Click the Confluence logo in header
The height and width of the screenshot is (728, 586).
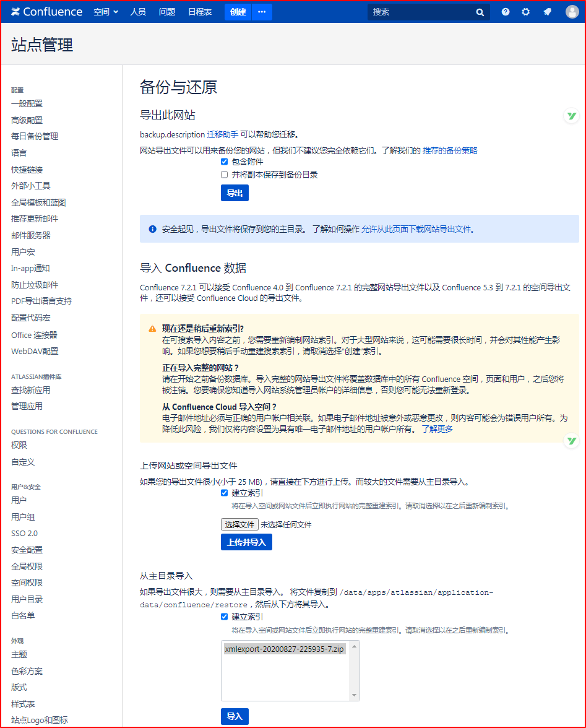46,12
